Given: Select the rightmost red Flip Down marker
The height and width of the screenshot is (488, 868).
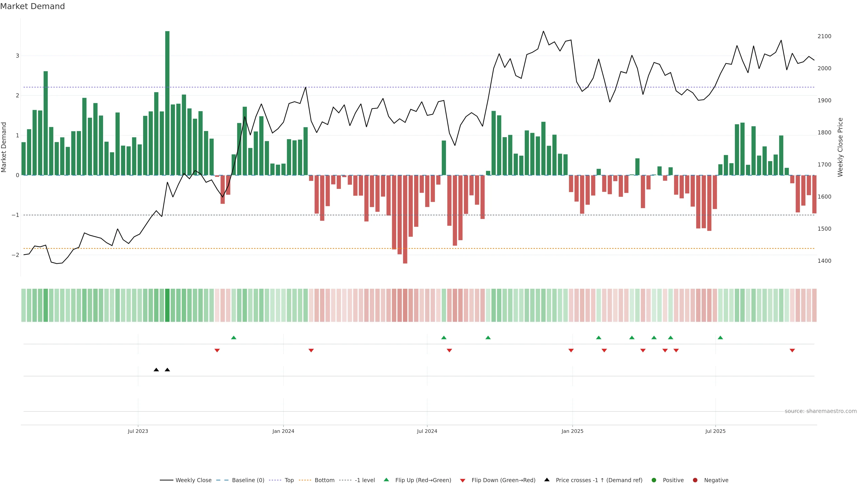Looking at the screenshot, I should point(792,350).
